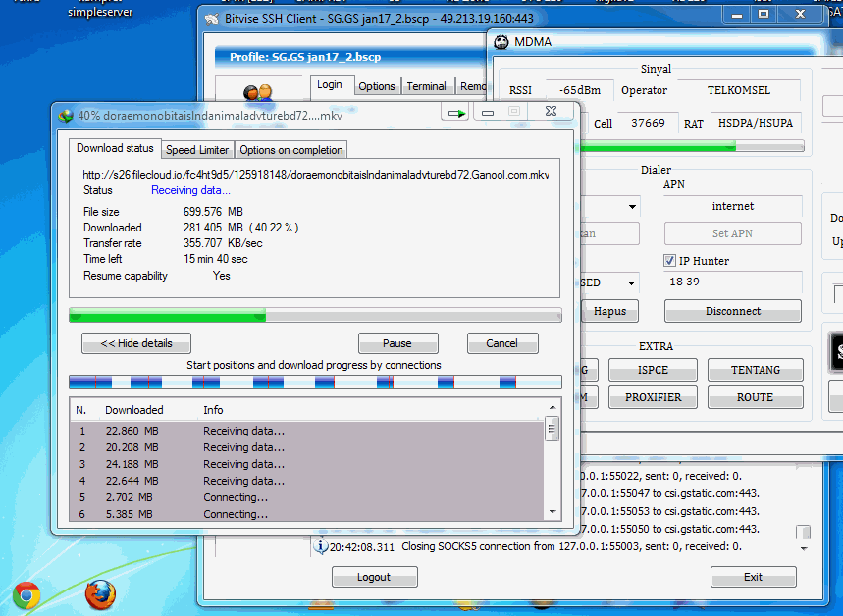The height and width of the screenshot is (616, 843).
Task: Select connection row 6 with 5.385 MB
Action: point(307,514)
